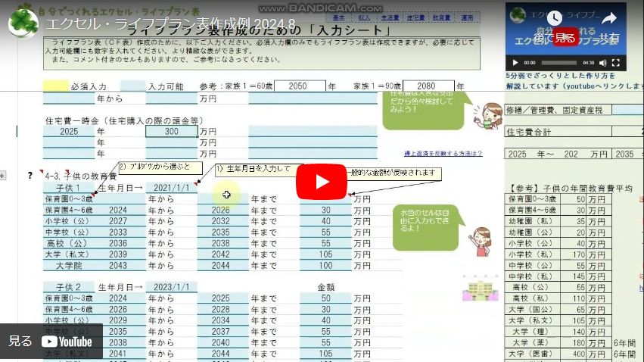The width and height of the screenshot is (644, 362).
Task: Open 5分弱でざっくりとした作り方を text link
Action: pos(561,76)
